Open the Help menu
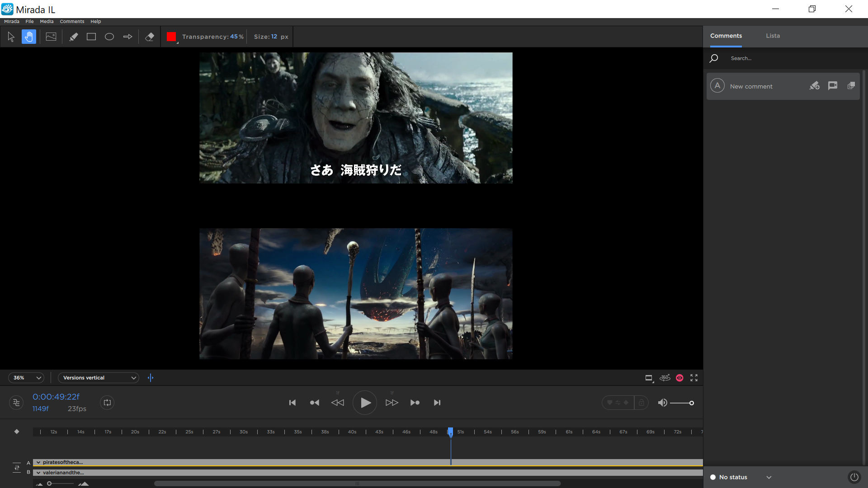Screen dimensions: 868x488 (x=95, y=21)
